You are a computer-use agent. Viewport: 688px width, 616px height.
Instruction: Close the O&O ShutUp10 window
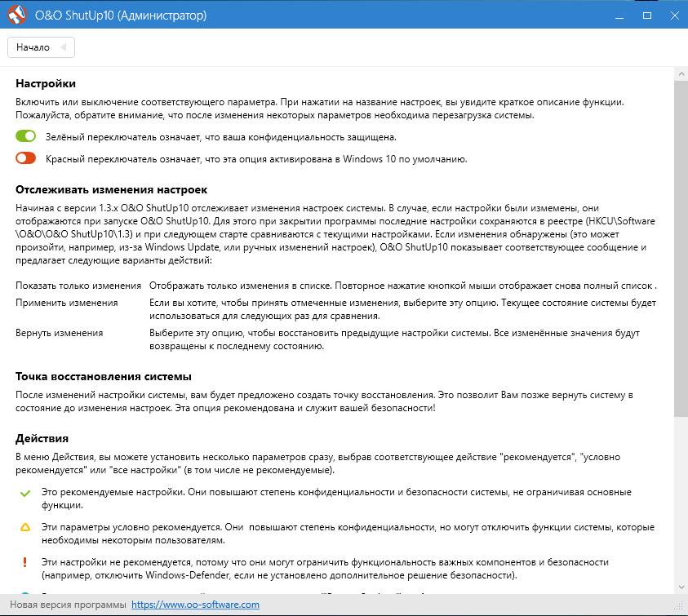pos(675,16)
